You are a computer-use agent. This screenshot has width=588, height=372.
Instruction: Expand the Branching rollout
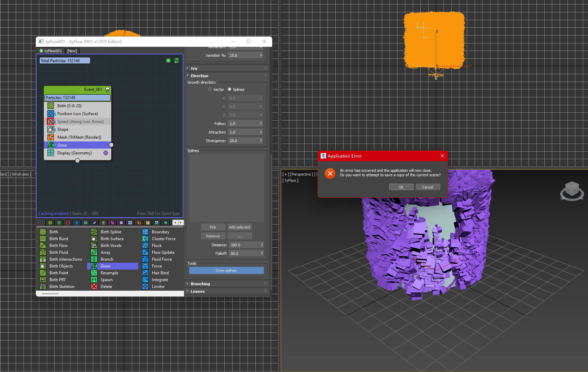click(200, 284)
